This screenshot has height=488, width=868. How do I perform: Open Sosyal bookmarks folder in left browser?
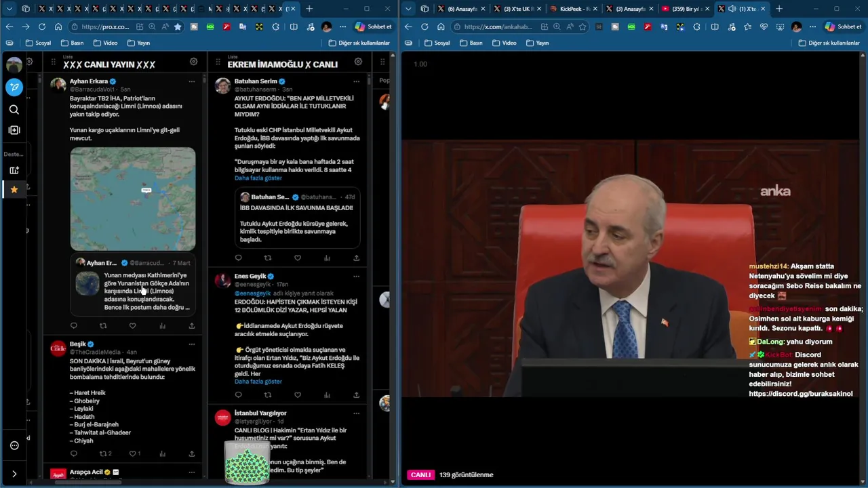click(38, 43)
